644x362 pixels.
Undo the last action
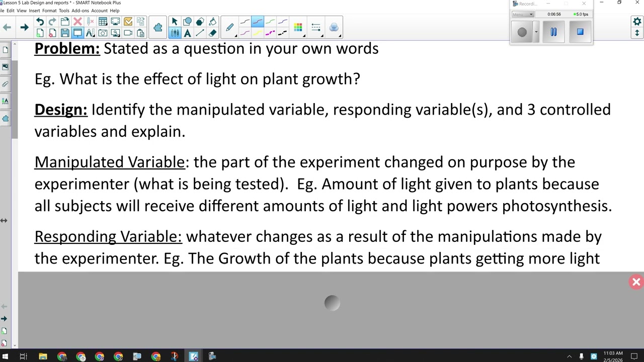tap(40, 22)
